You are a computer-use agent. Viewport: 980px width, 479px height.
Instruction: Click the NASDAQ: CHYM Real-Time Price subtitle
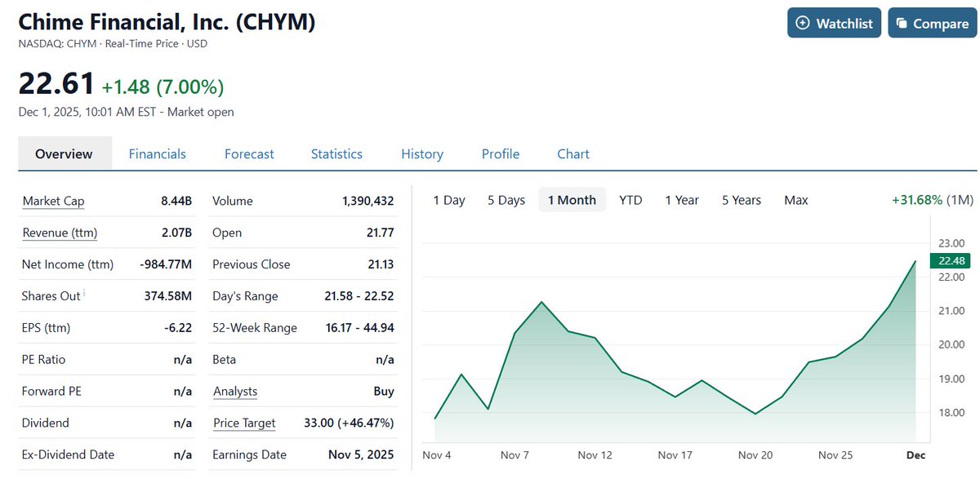click(x=113, y=43)
